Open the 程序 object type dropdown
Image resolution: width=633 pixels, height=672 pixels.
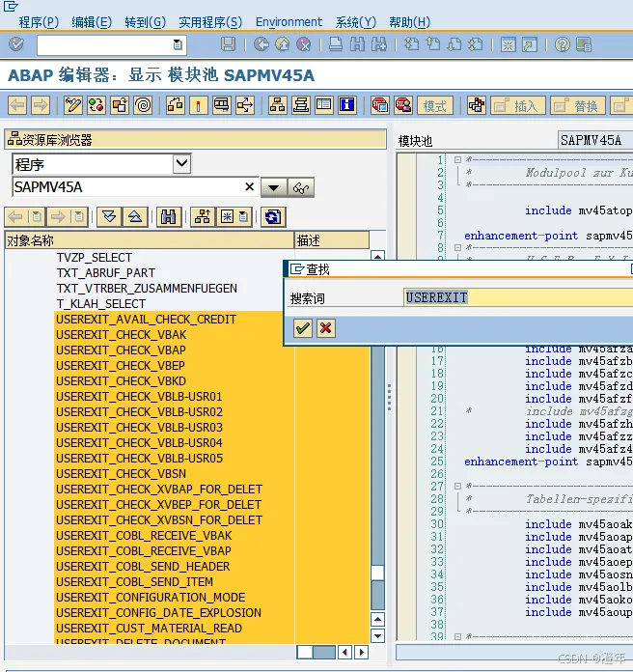pyautogui.click(x=181, y=163)
